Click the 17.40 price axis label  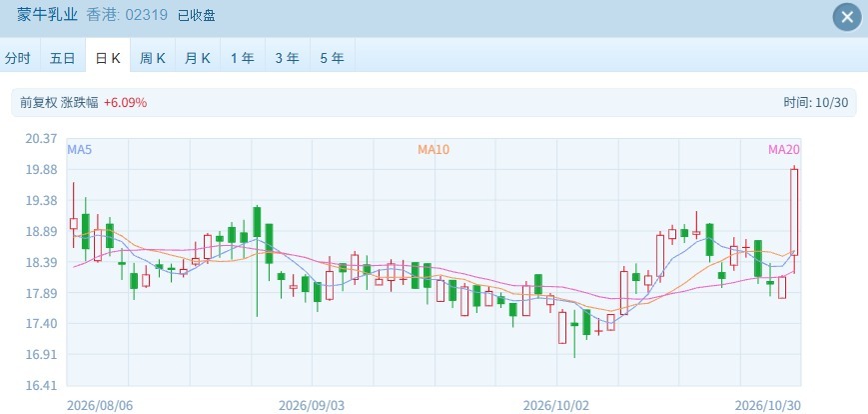click(x=41, y=324)
